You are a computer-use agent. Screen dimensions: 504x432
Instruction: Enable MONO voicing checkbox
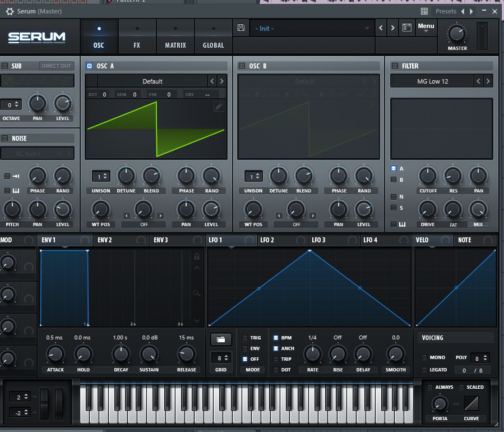[x=424, y=357]
